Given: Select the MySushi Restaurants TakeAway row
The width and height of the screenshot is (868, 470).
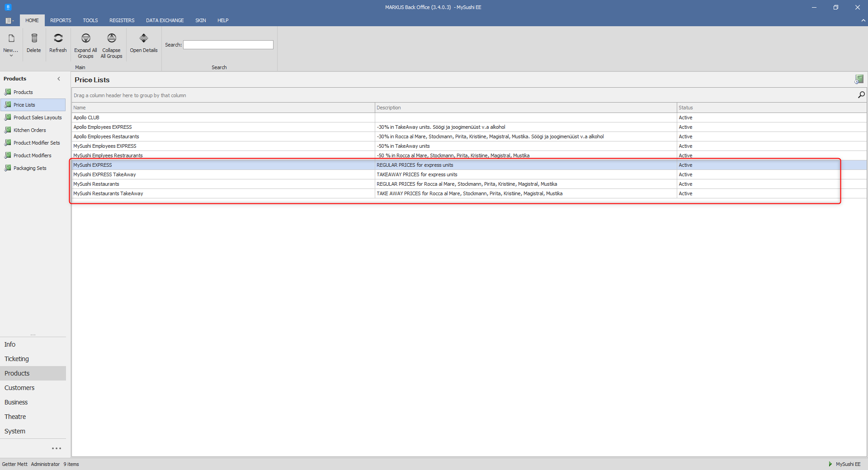Looking at the screenshot, I should coord(469,193).
